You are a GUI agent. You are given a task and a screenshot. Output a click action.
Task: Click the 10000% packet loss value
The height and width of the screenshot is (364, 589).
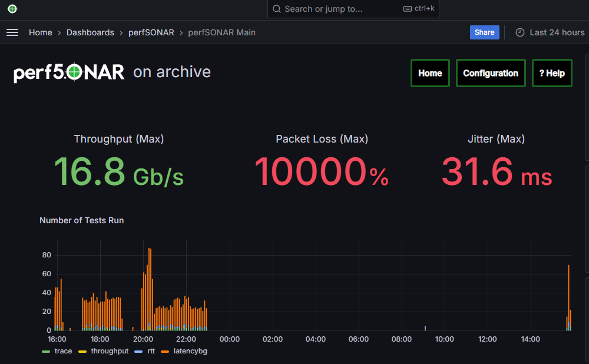click(322, 172)
